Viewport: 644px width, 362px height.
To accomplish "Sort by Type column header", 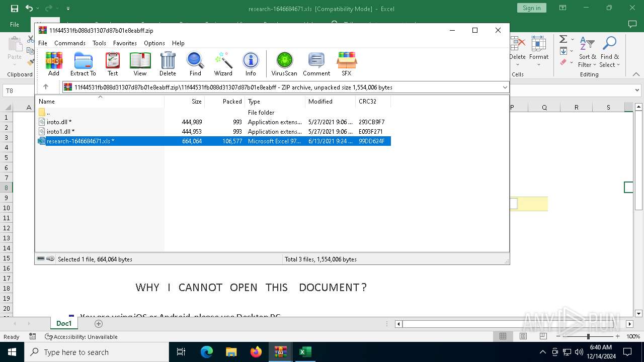I will point(275,101).
